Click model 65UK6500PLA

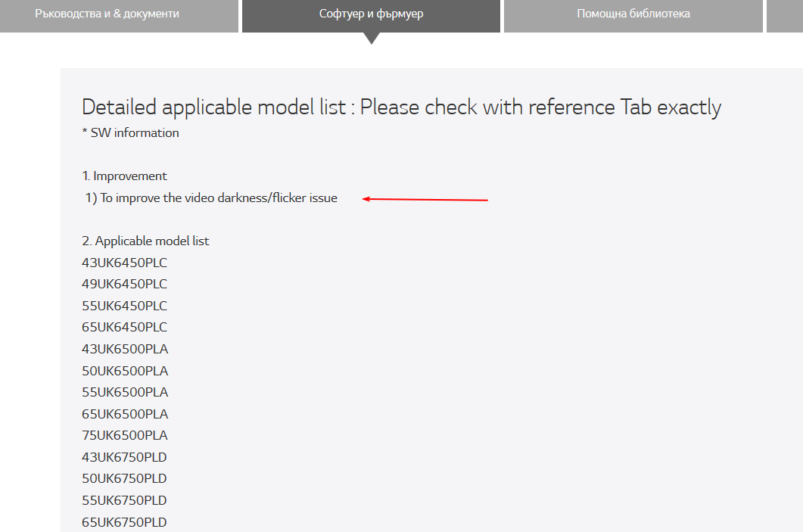tap(125, 414)
